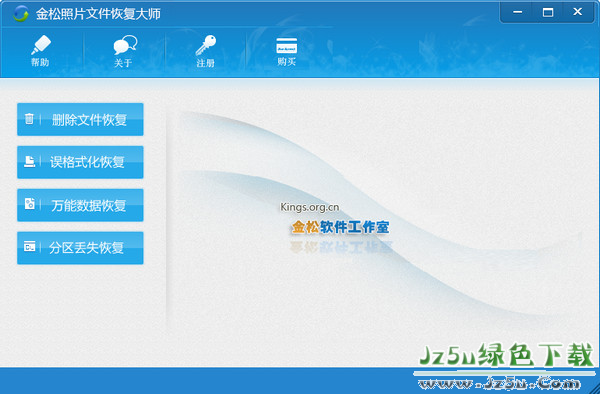This screenshot has height=396, width=600.
Task: Open the Kings.org.cn website link
Action: [x=310, y=207]
